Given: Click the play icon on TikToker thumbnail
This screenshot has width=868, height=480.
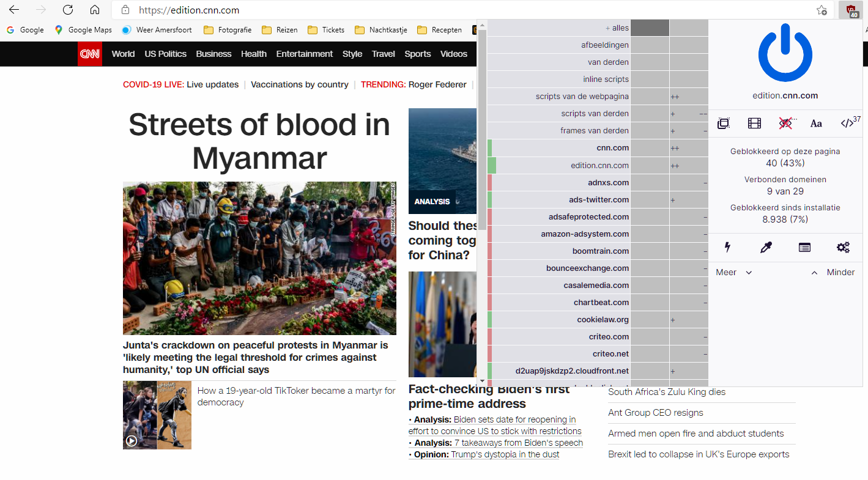Looking at the screenshot, I should coord(132,440).
